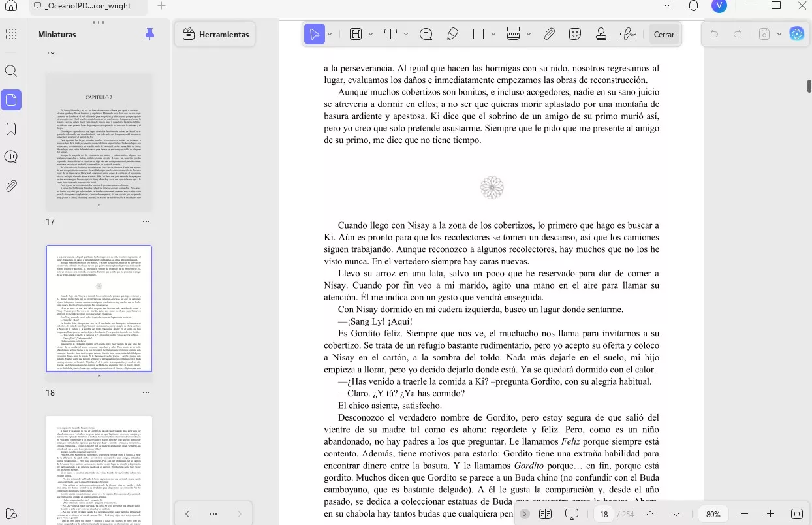Zoom in with the plus button
Image resolution: width=812 pixels, height=525 pixels.
pyautogui.click(x=770, y=514)
